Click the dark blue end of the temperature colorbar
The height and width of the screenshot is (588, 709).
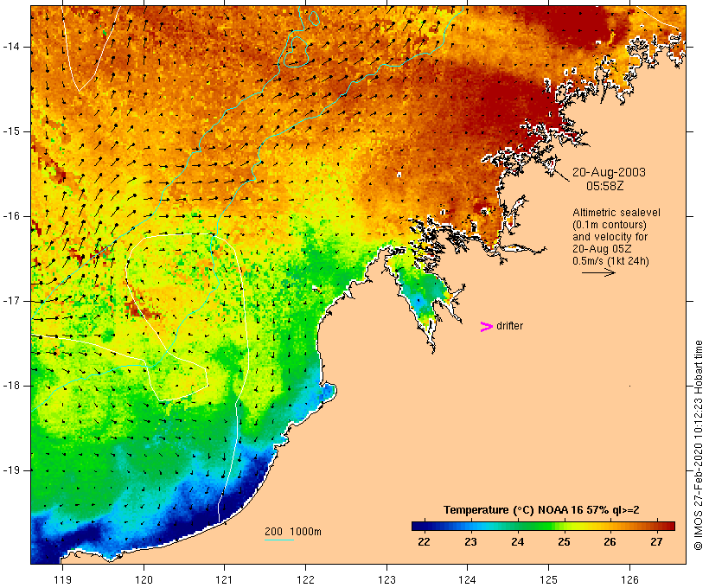[x=418, y=526]
